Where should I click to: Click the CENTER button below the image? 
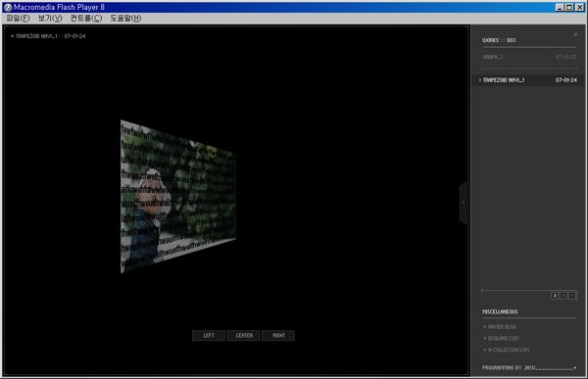click(x=244, y=336)
